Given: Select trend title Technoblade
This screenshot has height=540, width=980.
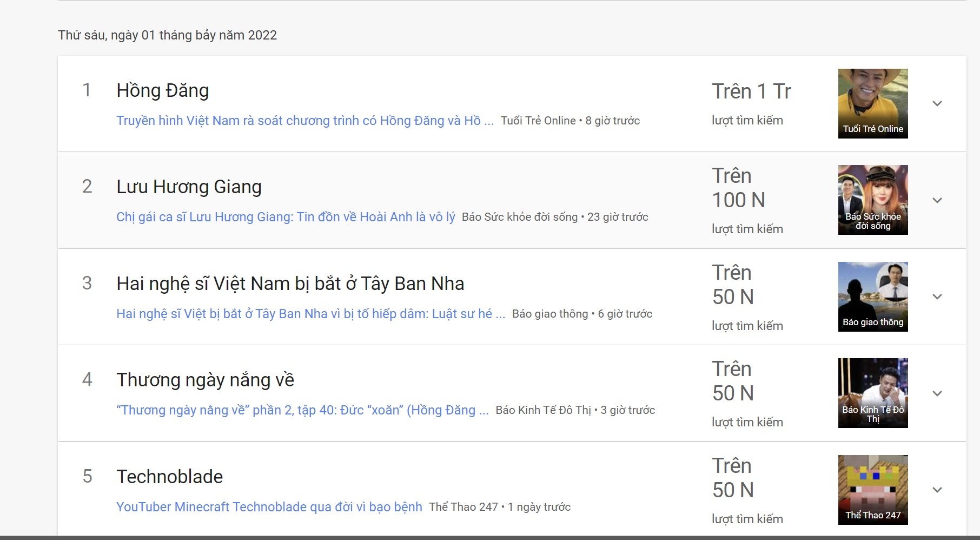Looking at the screenshot, I should point(170,477).
